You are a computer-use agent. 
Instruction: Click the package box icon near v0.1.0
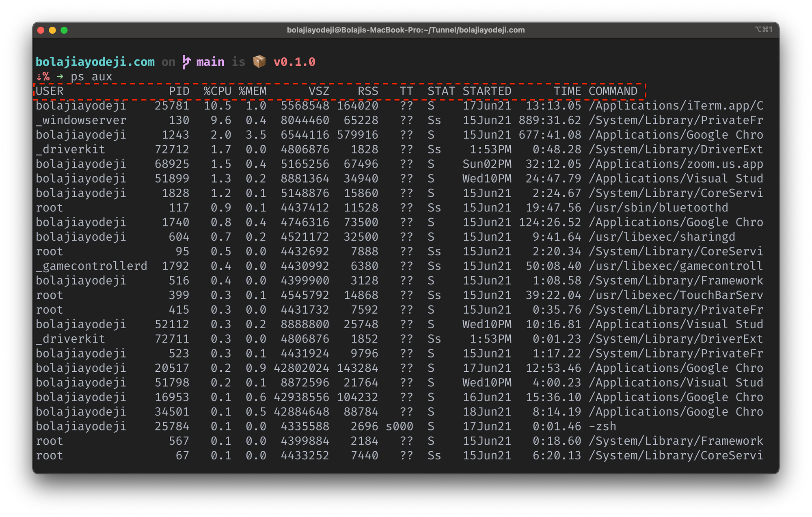click(x=259, y=61)
